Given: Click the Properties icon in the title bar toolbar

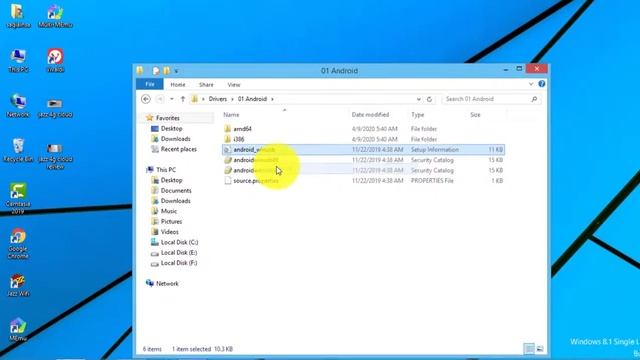Looking at the screenshot, I should tap(156, 71).
